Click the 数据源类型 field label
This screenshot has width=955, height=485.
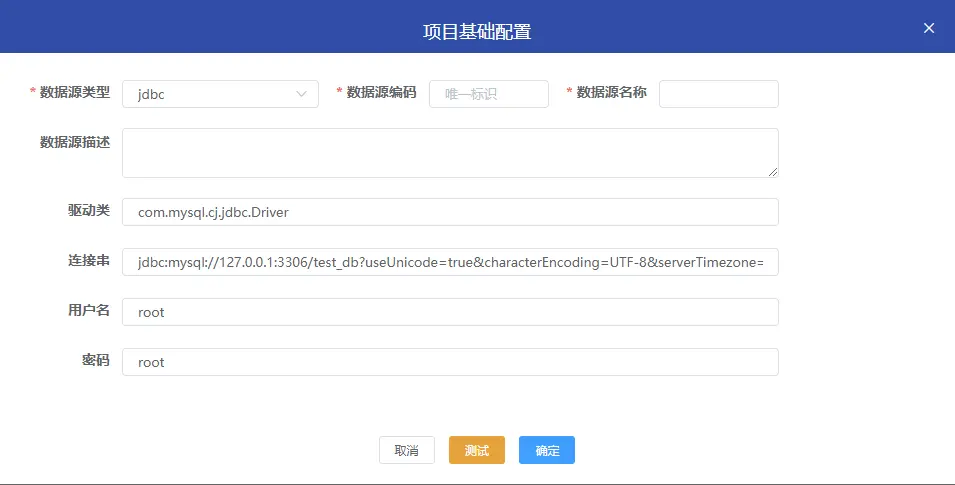point(74,93)
